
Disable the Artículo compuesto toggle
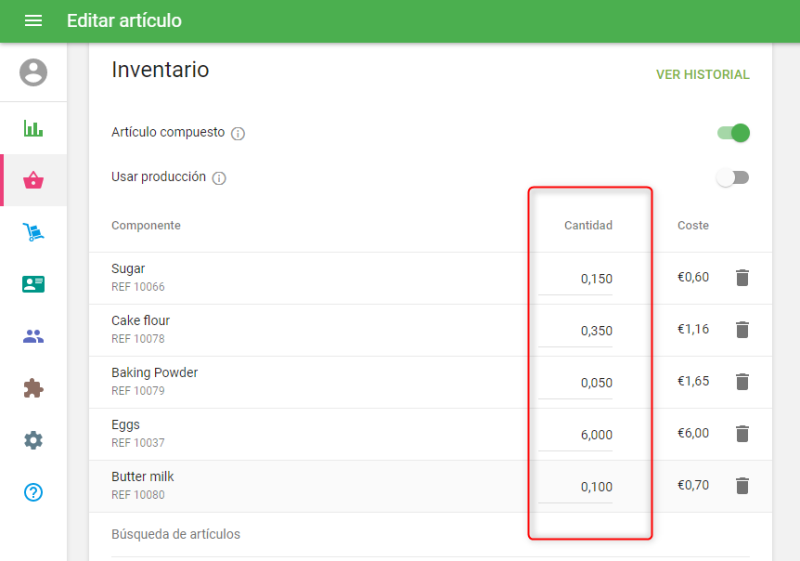coord(733,133)
